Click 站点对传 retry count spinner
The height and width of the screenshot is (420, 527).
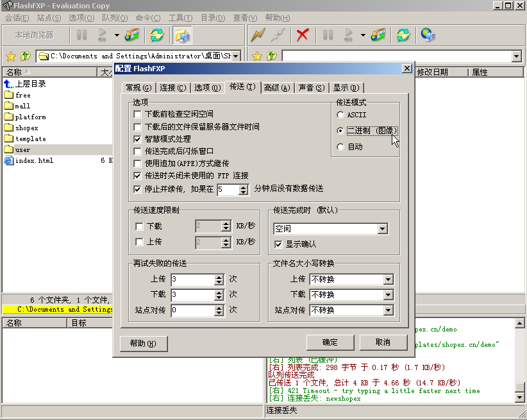219,310
